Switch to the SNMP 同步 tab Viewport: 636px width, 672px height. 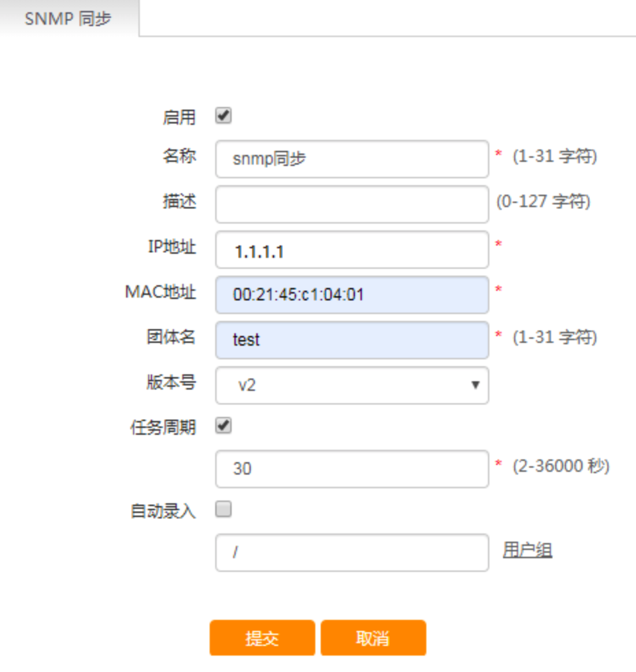click(x=69, y=19)
